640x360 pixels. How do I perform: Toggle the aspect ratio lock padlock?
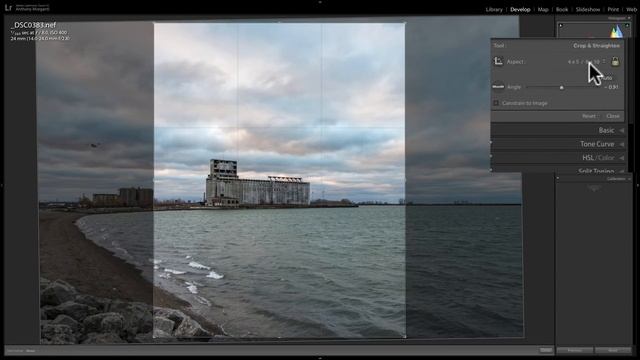[x=615, y=62]
